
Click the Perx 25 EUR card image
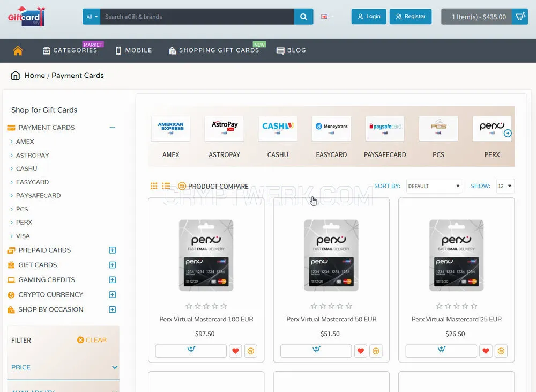456,255
